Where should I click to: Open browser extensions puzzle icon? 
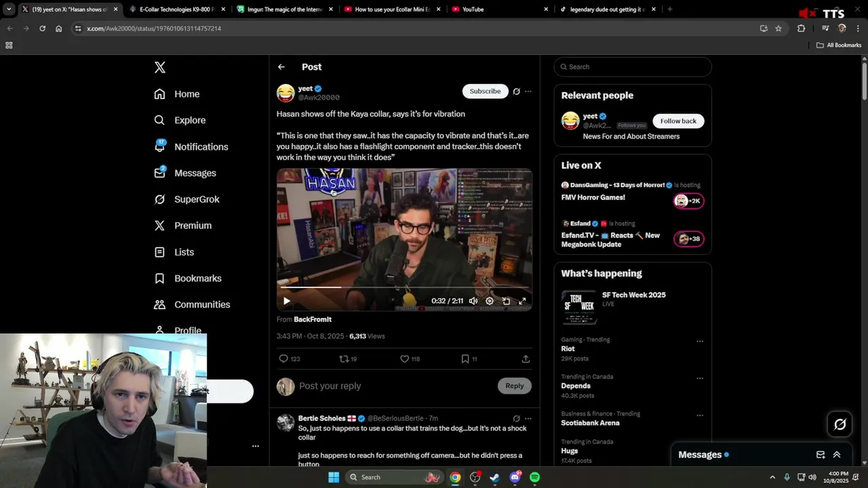point(801,28)
